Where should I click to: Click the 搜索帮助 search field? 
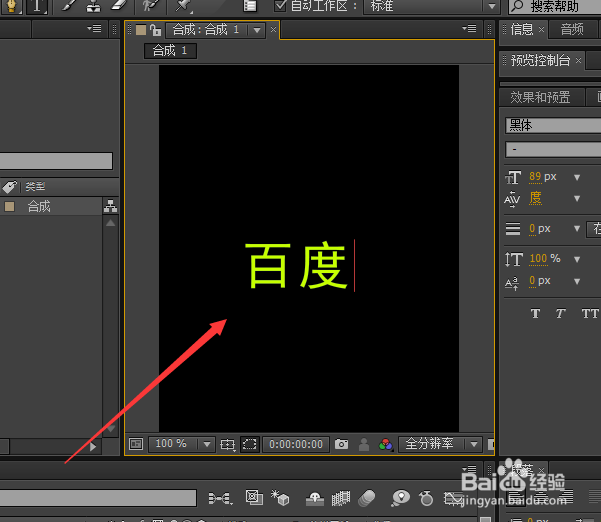click(x=555, y=6)
